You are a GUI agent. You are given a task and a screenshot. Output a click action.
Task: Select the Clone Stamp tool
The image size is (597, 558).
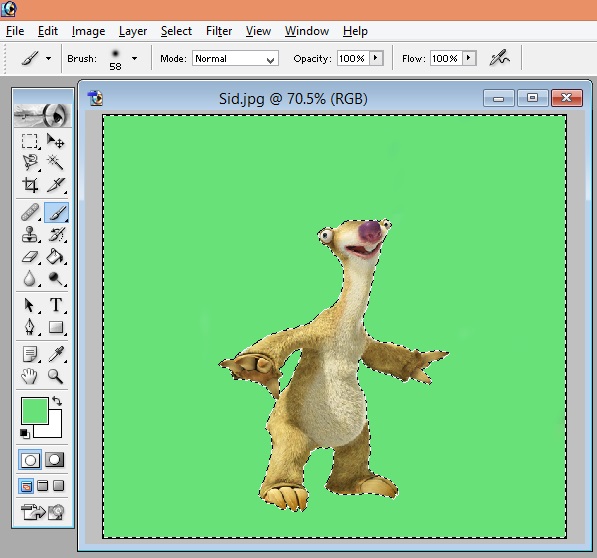point(30,234)
